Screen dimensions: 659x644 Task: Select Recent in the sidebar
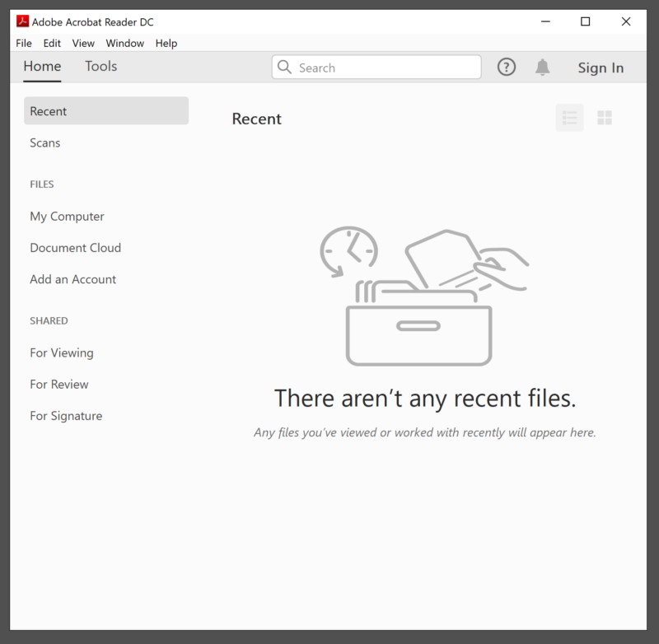point(106,111)
